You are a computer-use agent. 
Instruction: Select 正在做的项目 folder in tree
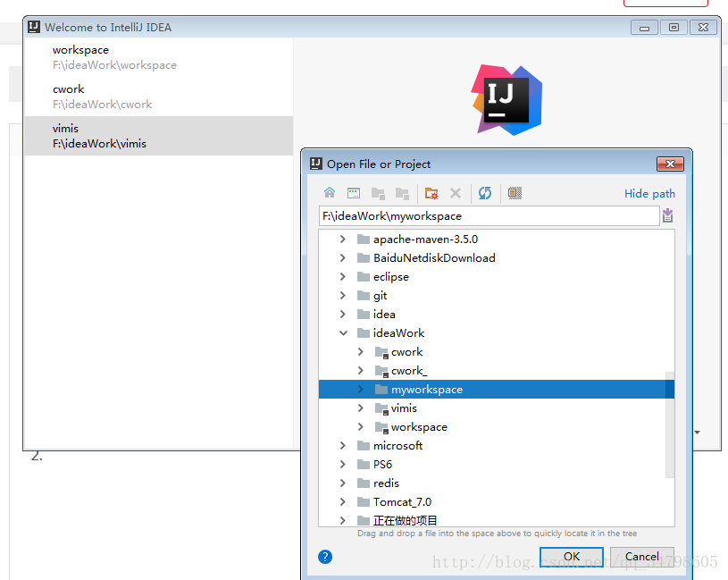pyautogui.click(x=405, y=520)
